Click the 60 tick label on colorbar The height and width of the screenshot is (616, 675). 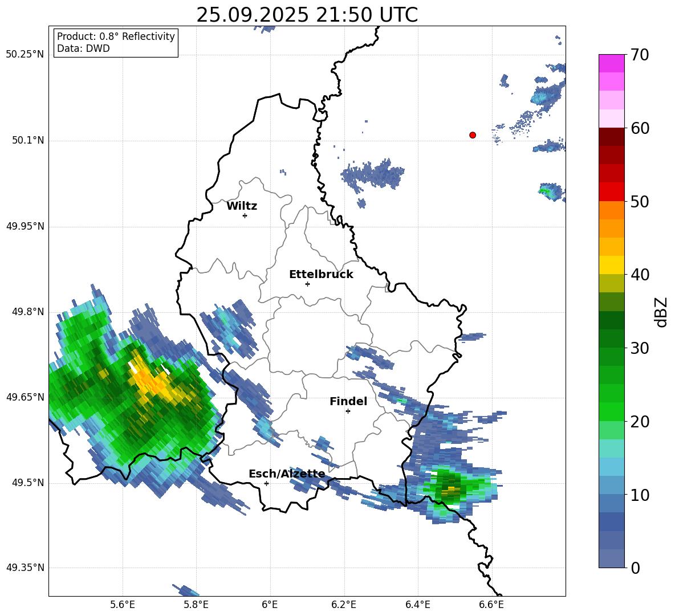[639, 128]
